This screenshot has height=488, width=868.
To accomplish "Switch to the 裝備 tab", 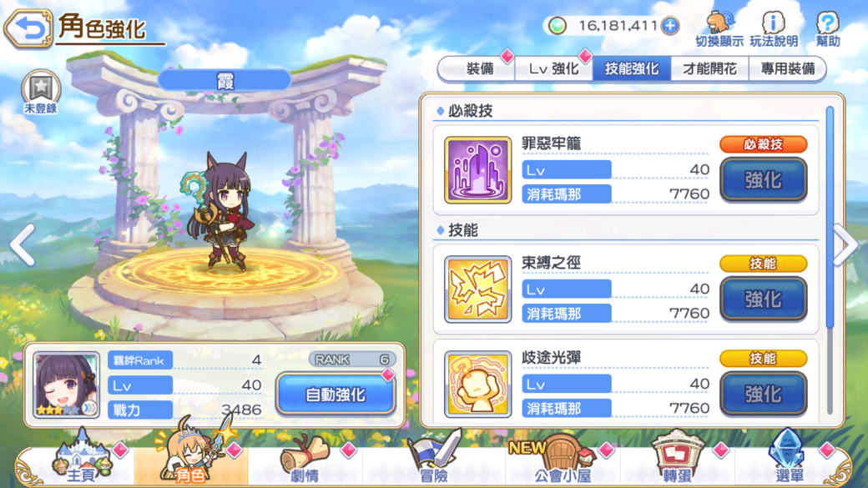I will [479, 68].
